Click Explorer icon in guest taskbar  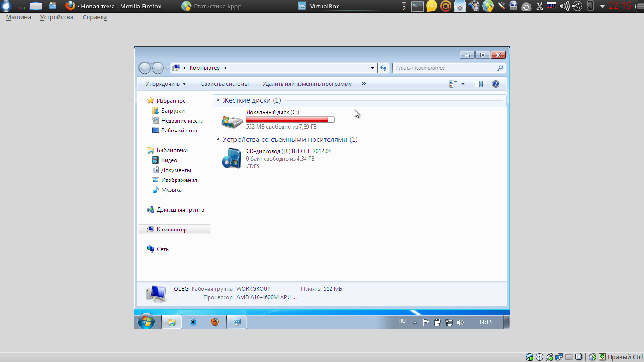tap(172, 322)
